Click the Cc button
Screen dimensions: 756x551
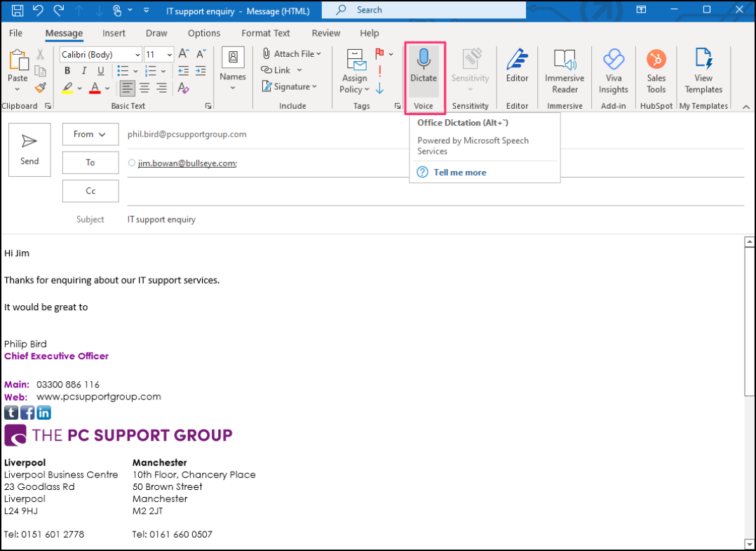pos(90,191)
